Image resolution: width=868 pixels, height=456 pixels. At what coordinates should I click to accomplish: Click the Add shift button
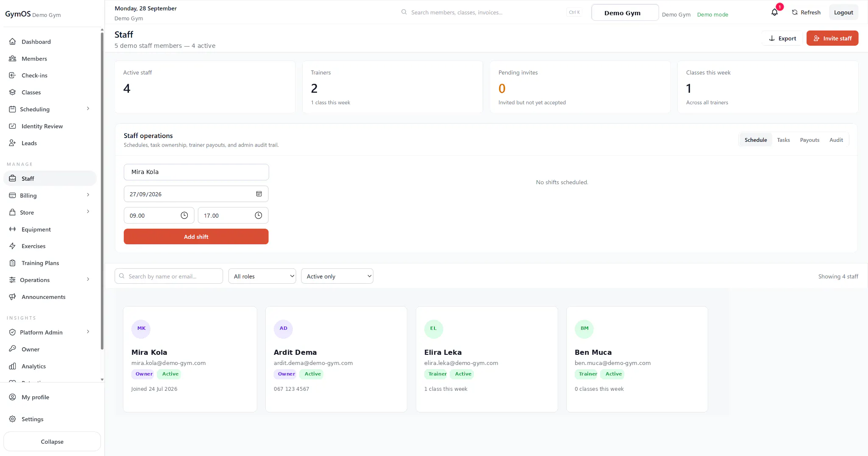[x=196, y=237]
